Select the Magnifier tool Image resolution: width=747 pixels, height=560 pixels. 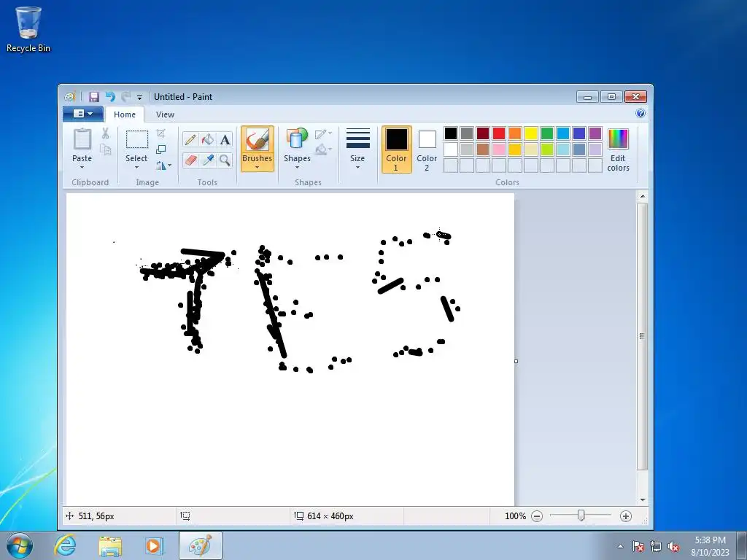[x=225, y=160]
